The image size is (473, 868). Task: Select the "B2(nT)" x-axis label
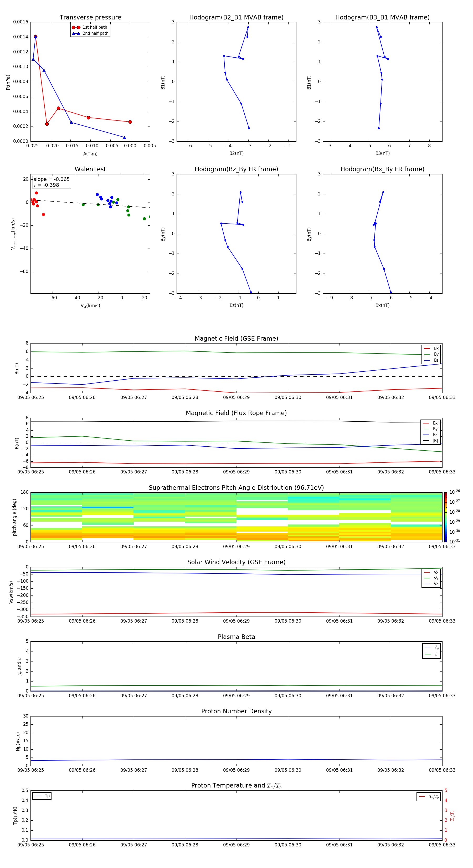(x=236, y=153)
